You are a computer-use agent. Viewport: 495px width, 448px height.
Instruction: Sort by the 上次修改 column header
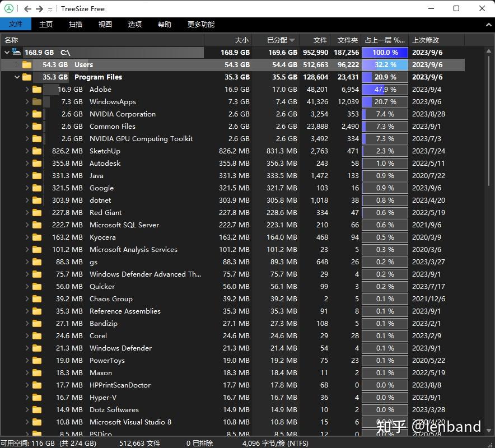tap(436, 40)
